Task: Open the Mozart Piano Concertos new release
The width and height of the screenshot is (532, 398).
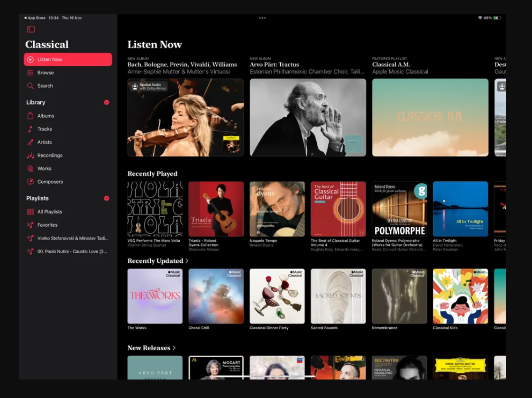Action: point(216,368)
